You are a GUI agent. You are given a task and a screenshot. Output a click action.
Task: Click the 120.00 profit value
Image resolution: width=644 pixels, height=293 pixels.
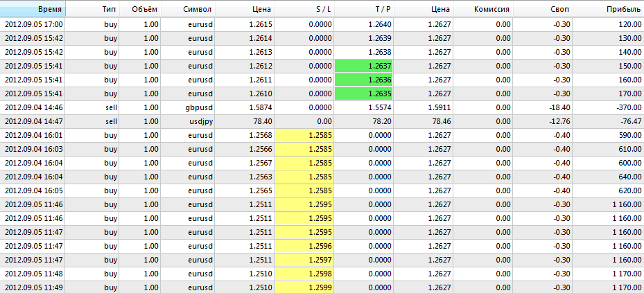pyautogui.click(x=630, y=24)
